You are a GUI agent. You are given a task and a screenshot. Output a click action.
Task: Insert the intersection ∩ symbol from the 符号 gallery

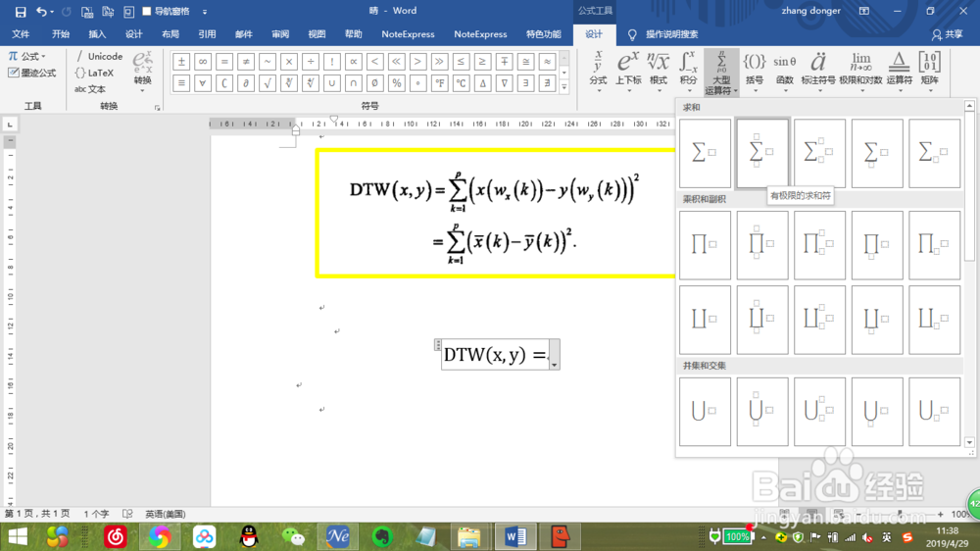354,82
